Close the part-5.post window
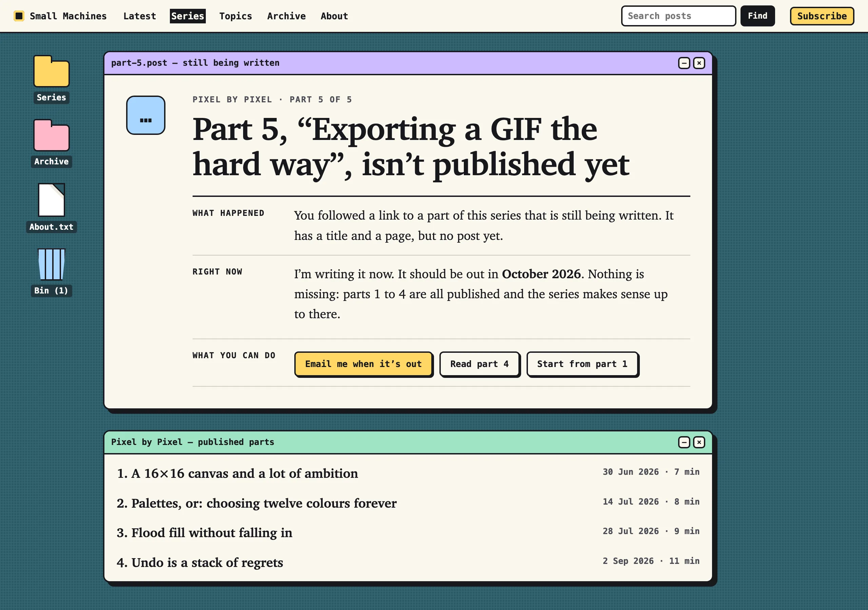This screenshot has width=868, height=610. pos(699,63)
